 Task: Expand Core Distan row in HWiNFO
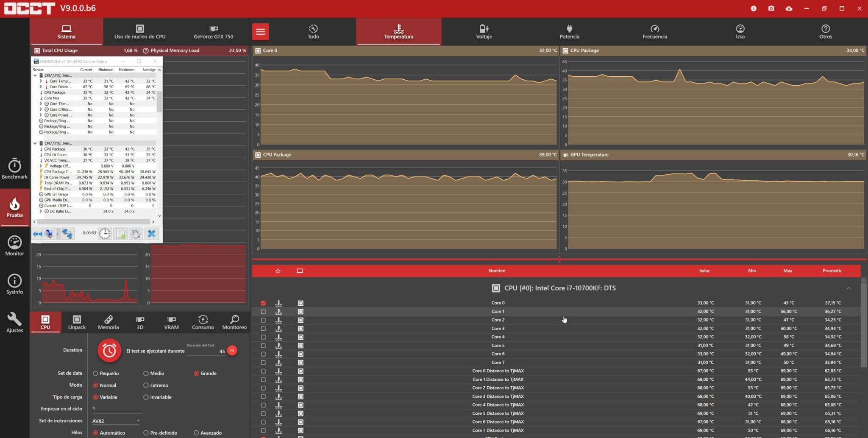click(41, 87)
